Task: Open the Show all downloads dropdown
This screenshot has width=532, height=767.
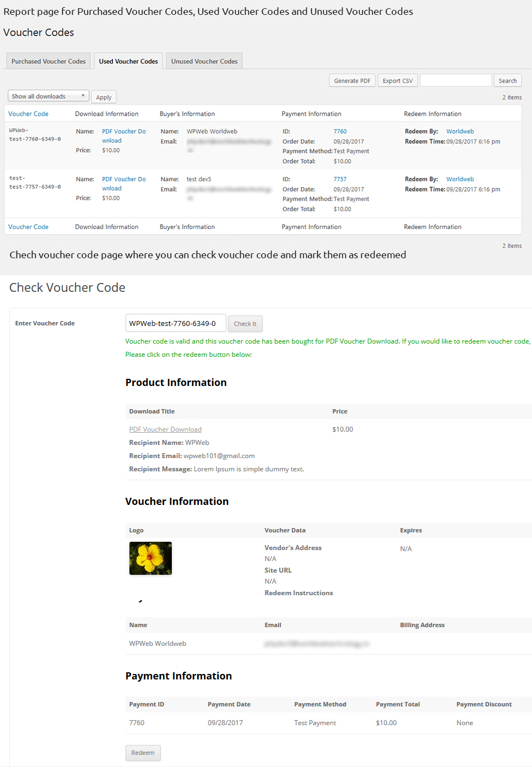Action: [x=48, y=96]
